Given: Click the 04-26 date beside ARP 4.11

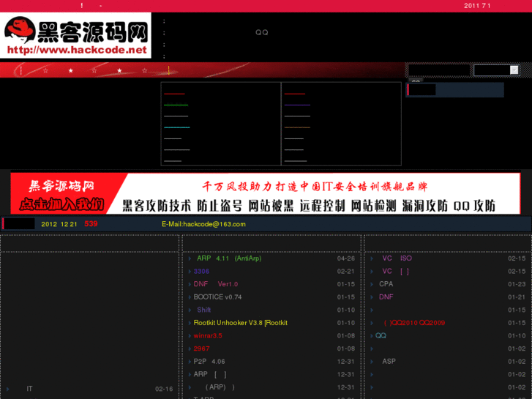Looking at the screenshot, I should coord(345,258).
